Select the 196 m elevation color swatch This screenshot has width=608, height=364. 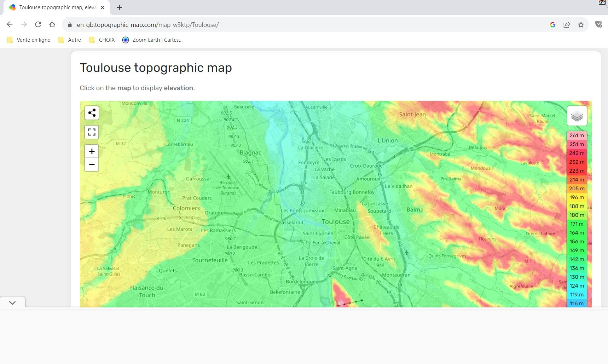point(577,197)
